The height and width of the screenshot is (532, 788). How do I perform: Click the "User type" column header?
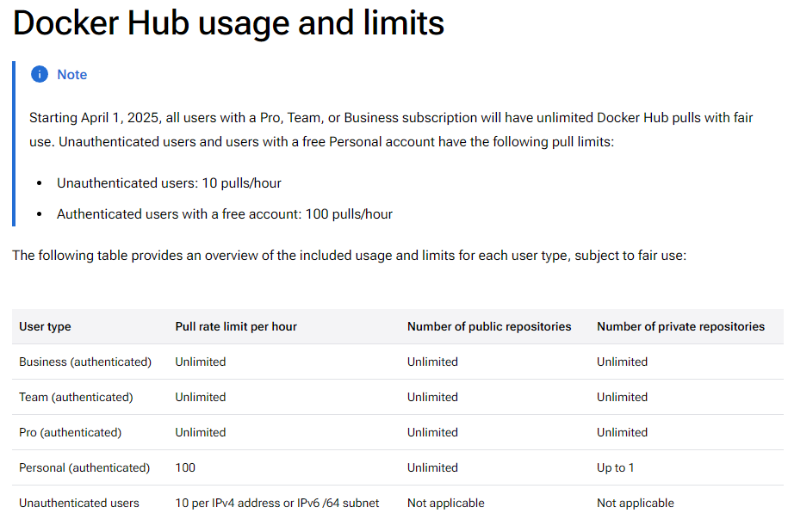[x=45, y=326]
